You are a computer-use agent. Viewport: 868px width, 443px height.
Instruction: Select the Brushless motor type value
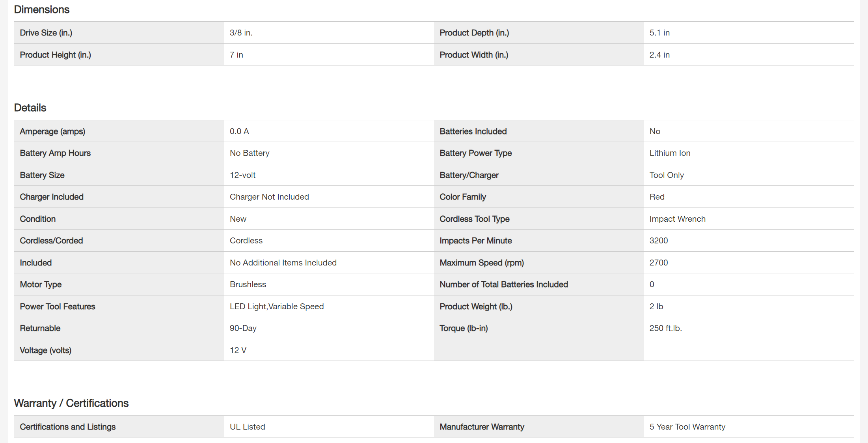click(248, 284)
